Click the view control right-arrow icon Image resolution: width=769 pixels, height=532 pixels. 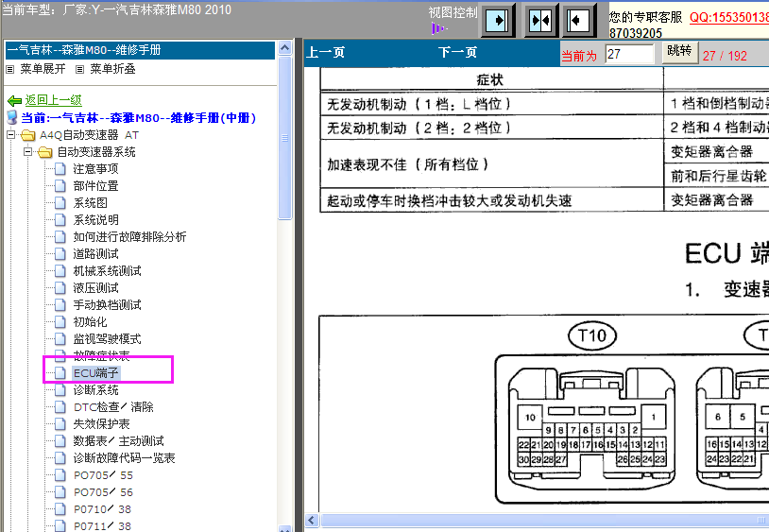[x=497, y=21]
